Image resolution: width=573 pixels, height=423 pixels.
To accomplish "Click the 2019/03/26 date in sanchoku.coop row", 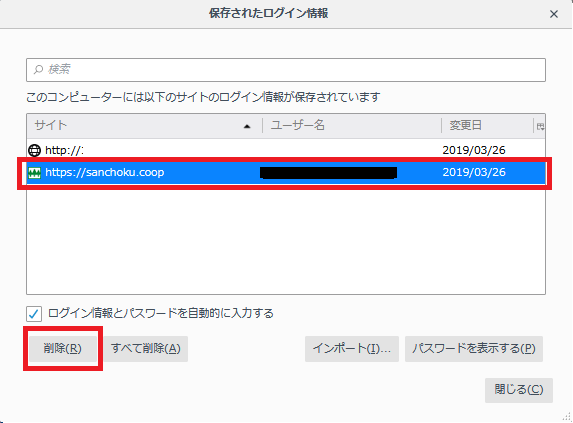I will click(x=474, y=172).
